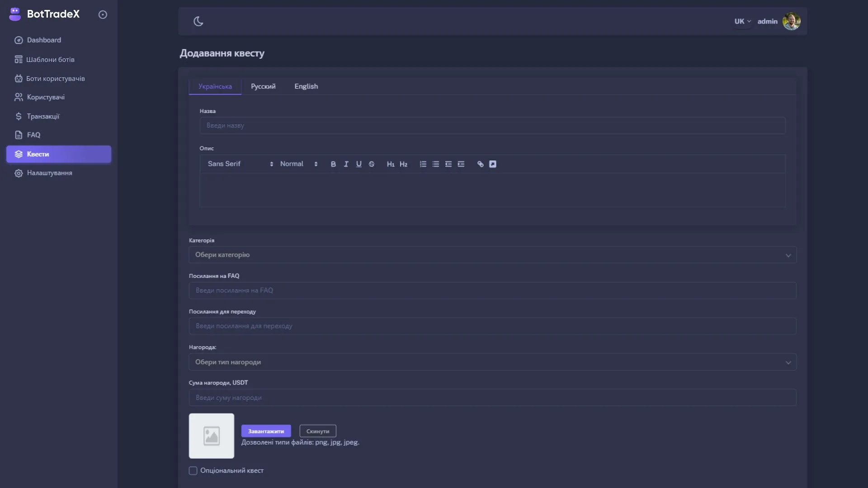The height and width of the screenshot is (488, 868).
Task: Open the UK language selector
Action: point(742,21)
